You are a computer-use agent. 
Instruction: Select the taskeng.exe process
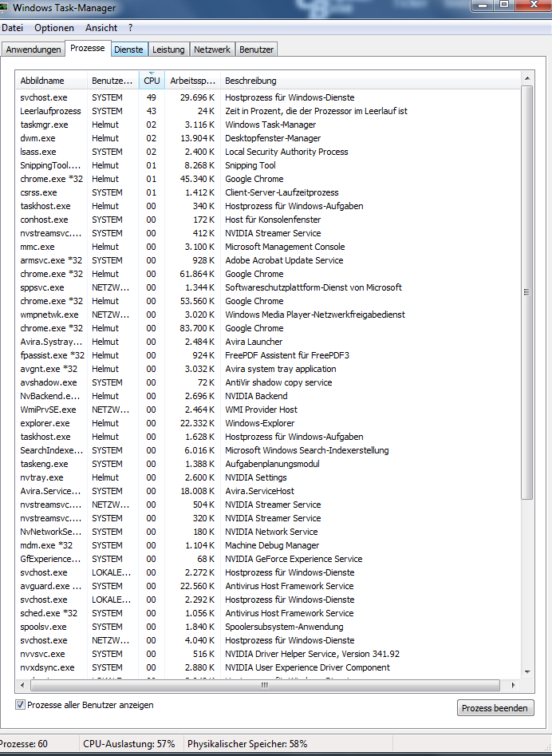[268, 464]
